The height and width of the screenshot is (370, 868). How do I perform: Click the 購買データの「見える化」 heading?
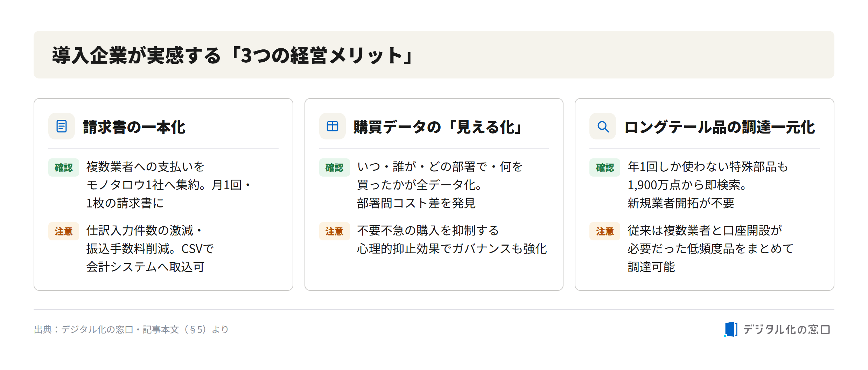pos(438,127)
